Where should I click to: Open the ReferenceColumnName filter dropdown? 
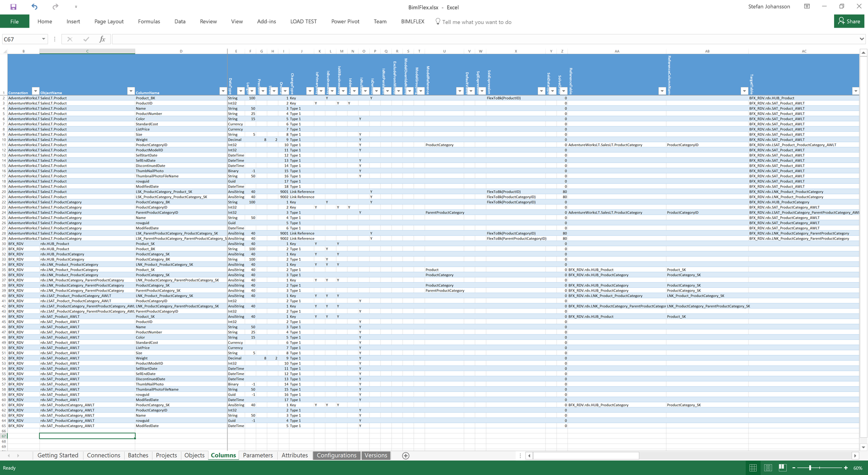[x=744, y=91]
